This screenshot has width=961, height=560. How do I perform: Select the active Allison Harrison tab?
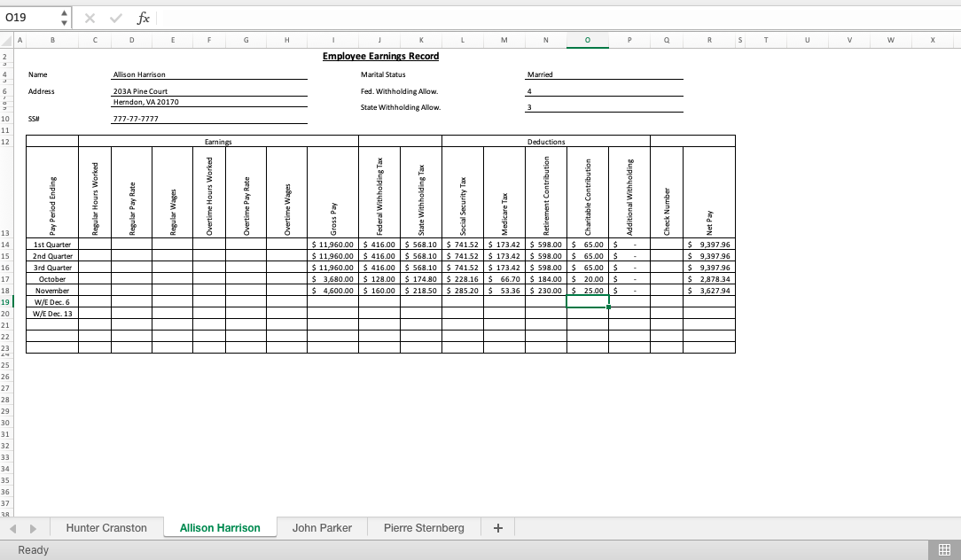tap(220, 527)
